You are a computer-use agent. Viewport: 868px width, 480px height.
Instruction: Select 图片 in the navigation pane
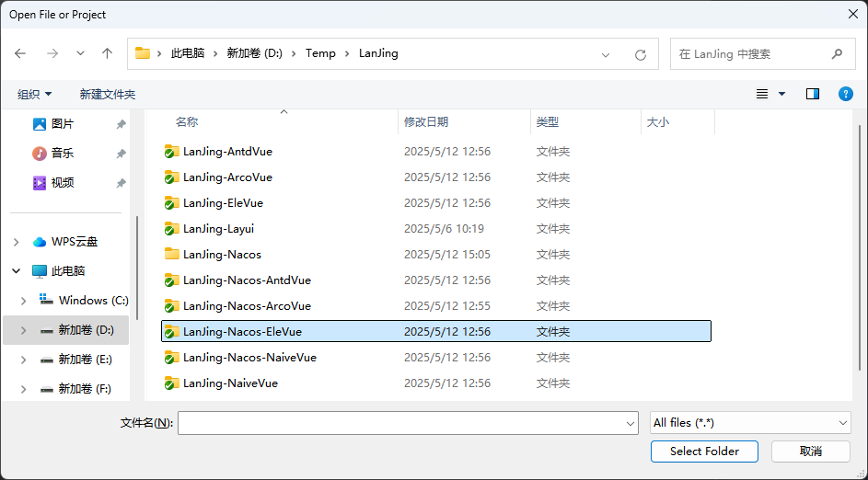(63, 124)
